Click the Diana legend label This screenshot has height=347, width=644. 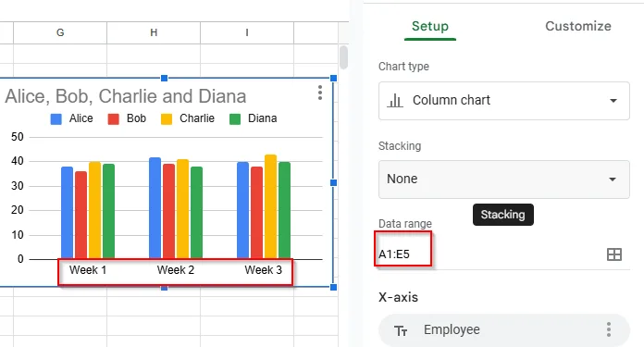pyautogui.click(x=263, y=118)
